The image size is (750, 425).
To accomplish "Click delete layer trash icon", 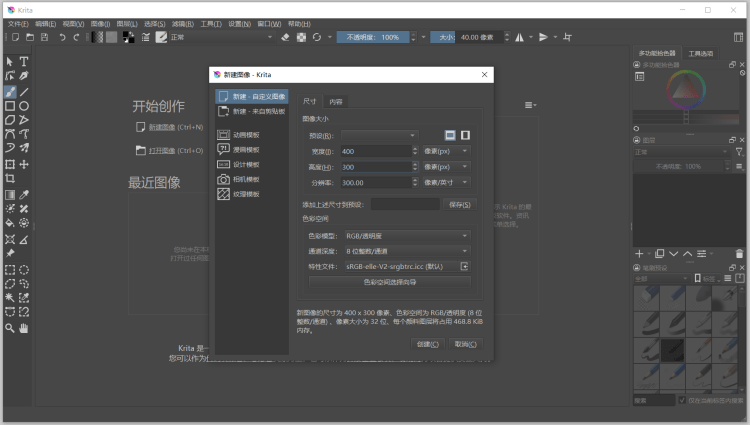I will [739, 254].
